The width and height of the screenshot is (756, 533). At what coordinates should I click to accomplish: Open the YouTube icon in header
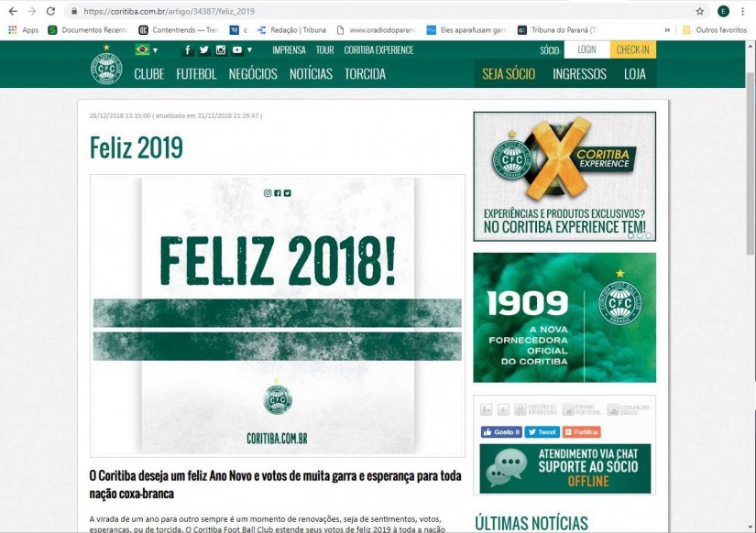pos(237,50)
